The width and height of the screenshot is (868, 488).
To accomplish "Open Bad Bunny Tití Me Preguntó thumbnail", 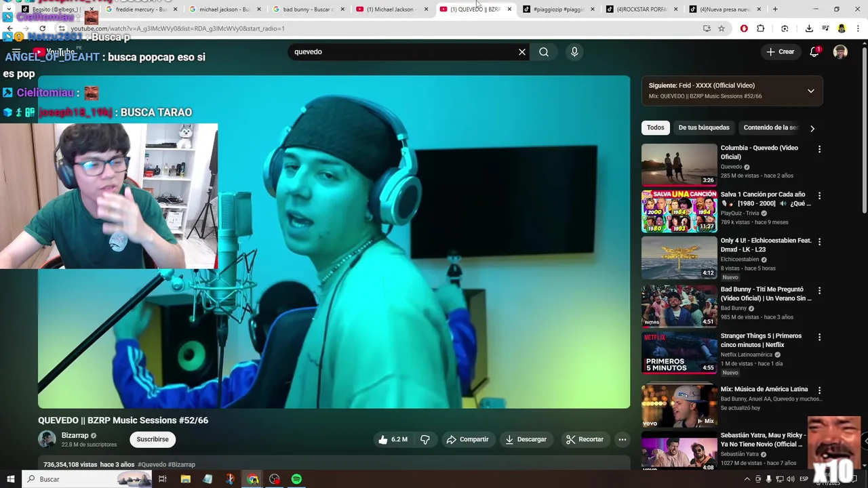I will pos(679,306).
